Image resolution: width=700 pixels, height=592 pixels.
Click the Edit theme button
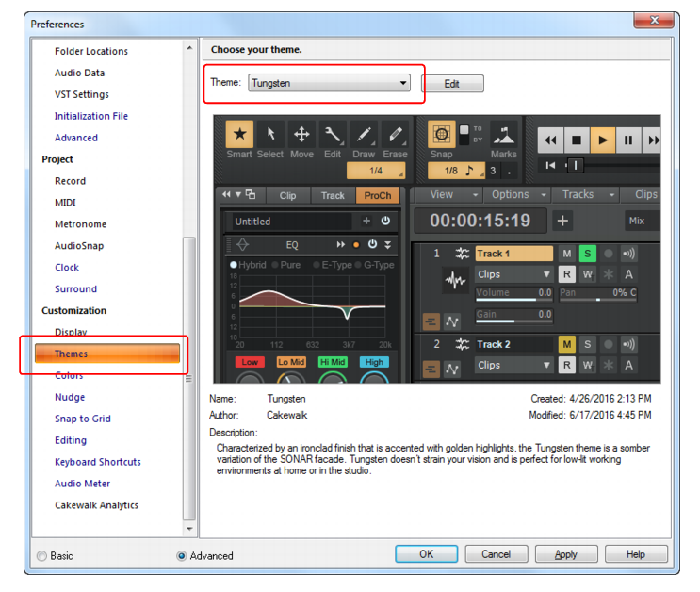[x=451, y=84]
